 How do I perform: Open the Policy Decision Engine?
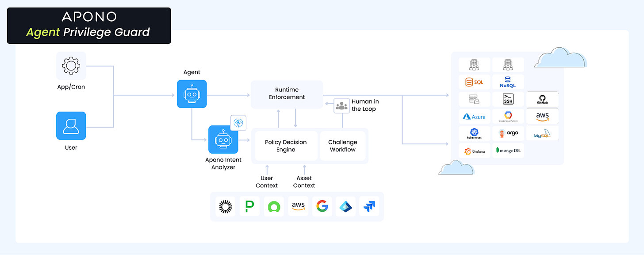click(x=286, y=146)
